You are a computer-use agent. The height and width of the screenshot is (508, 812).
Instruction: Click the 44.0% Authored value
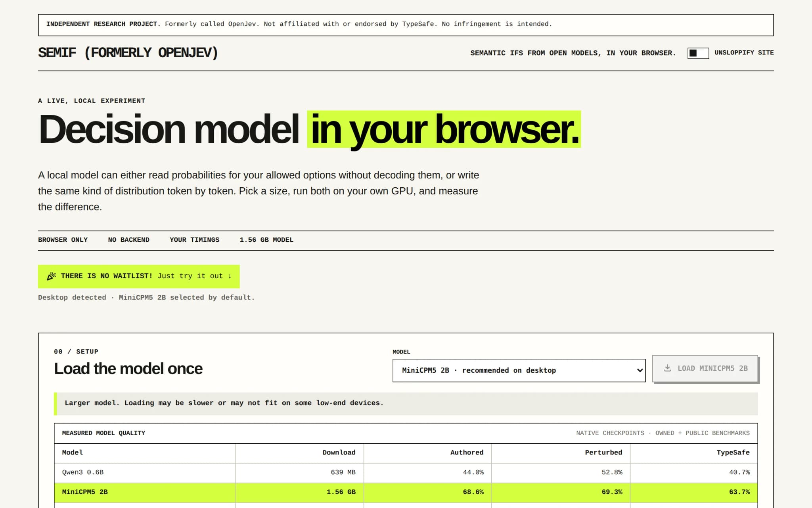coord(473,472)
